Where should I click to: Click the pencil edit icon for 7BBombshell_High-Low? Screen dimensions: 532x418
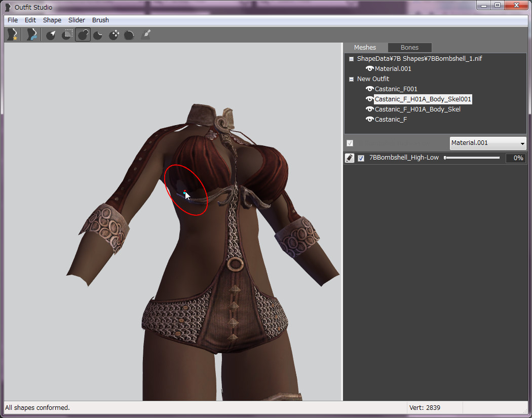[x=350, y=158]
